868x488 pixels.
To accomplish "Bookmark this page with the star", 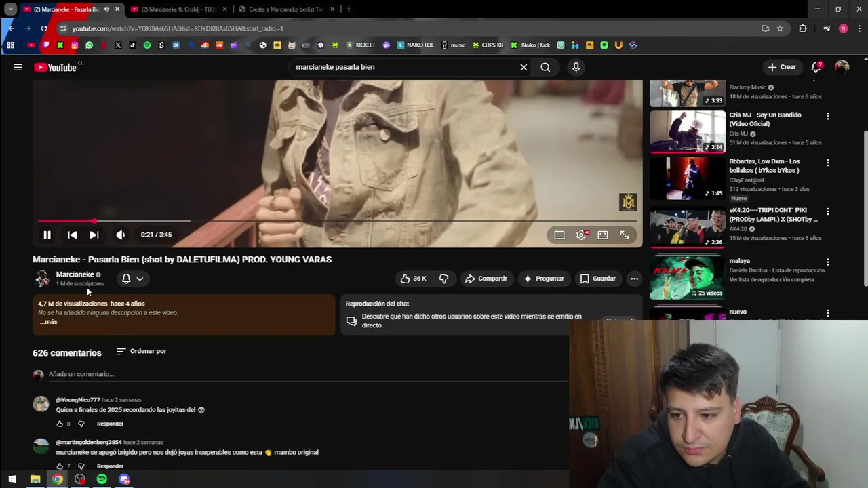I will pyautogui.click(x=780, y=28).
